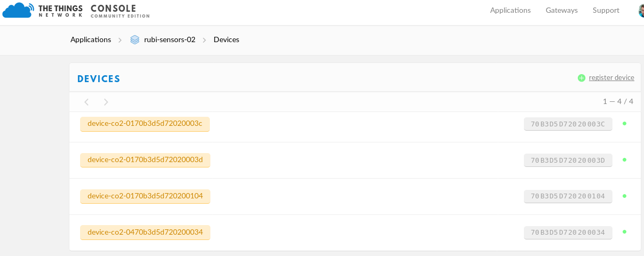Click The Things Network cloud logo
This screenshot has width=644, height=256.
pyautogui.click(x=18, y=10)
